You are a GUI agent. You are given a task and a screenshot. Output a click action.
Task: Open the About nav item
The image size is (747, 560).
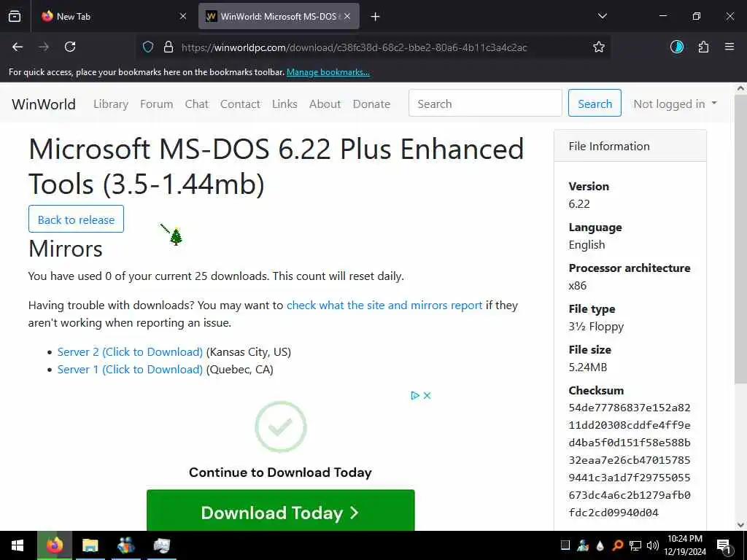tap(325, 104)
